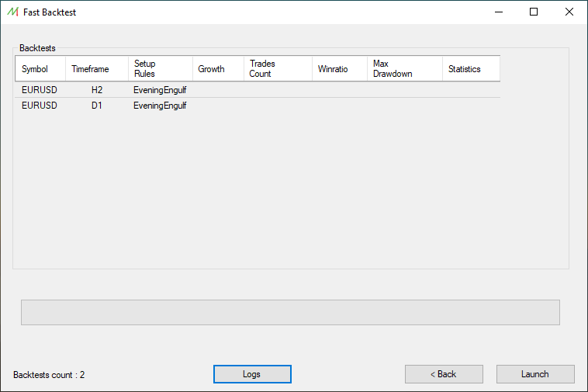Click the backtest progress bar
The height and width of the screenshot is (392, 588).
(x=290, y=312)
